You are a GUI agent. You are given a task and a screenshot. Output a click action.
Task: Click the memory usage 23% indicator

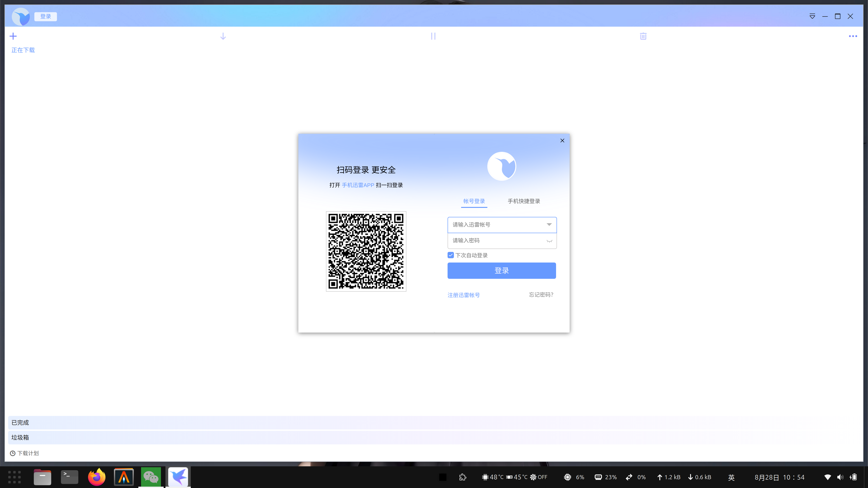pyautogui.click(x=606, y=477)
